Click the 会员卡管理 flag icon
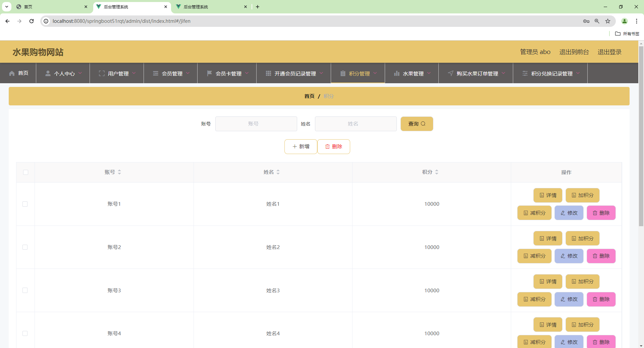The width and height of the screenshot is (644, 348). point(209,73)
